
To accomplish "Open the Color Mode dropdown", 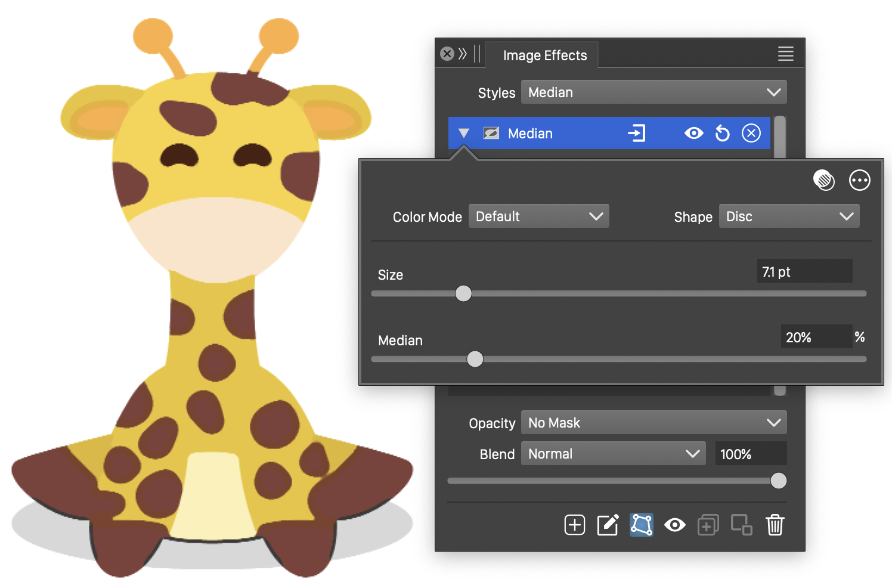I will [538, 216].
